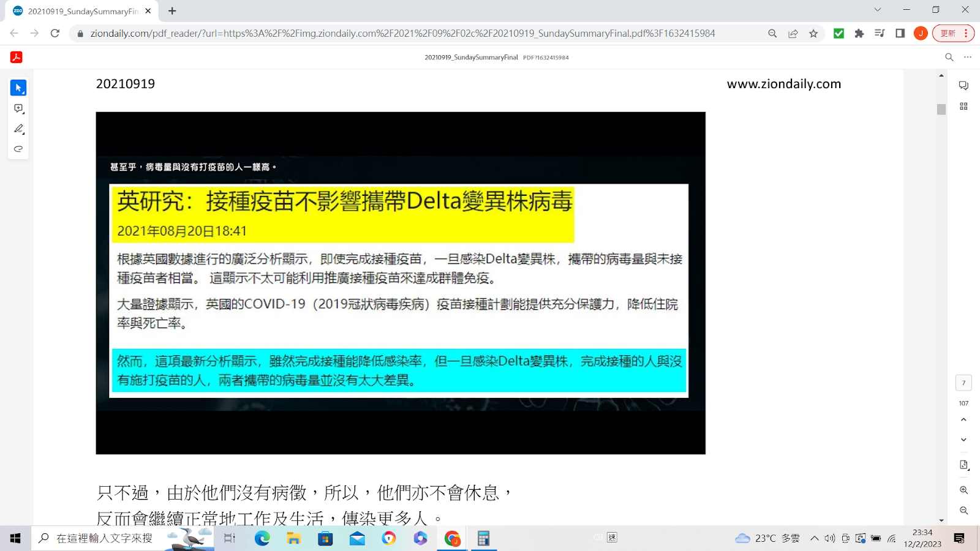Select the 20210919_SundaySummaryFin browser tab

(82, 11)
